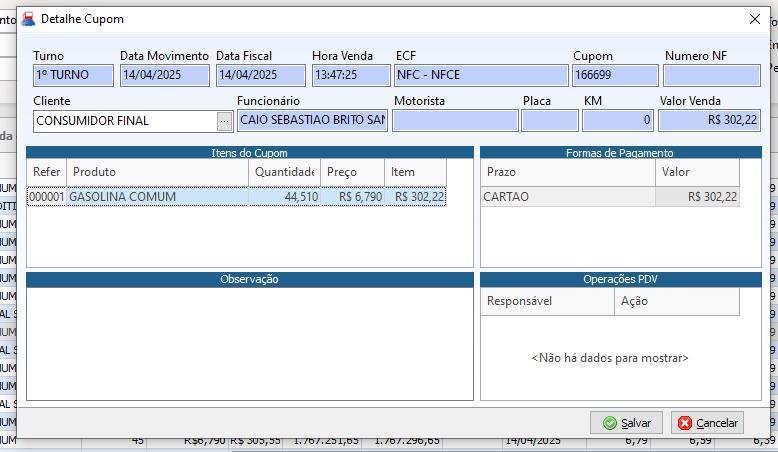This screenshot has width=778, height=452.
Task: Select the CARTAO payment row
Action: (567, 197)
